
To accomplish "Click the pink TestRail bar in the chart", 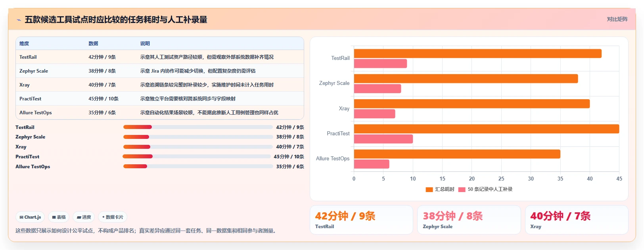I will click(380, 63).
